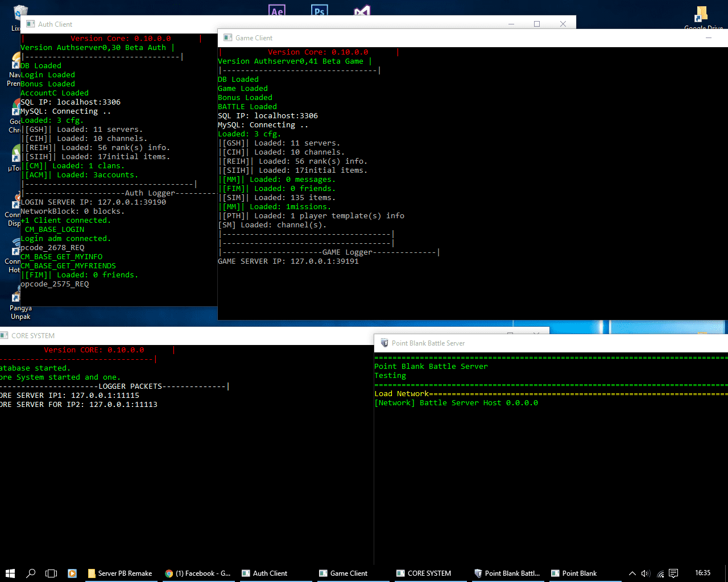The image size is (728, 582).
Task: Click 'BATTLE Loaded' in Game Client
Action: 247,106
